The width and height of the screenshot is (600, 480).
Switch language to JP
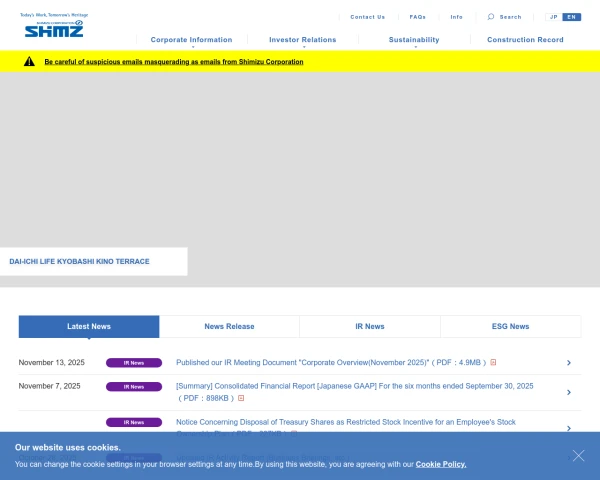554,17
